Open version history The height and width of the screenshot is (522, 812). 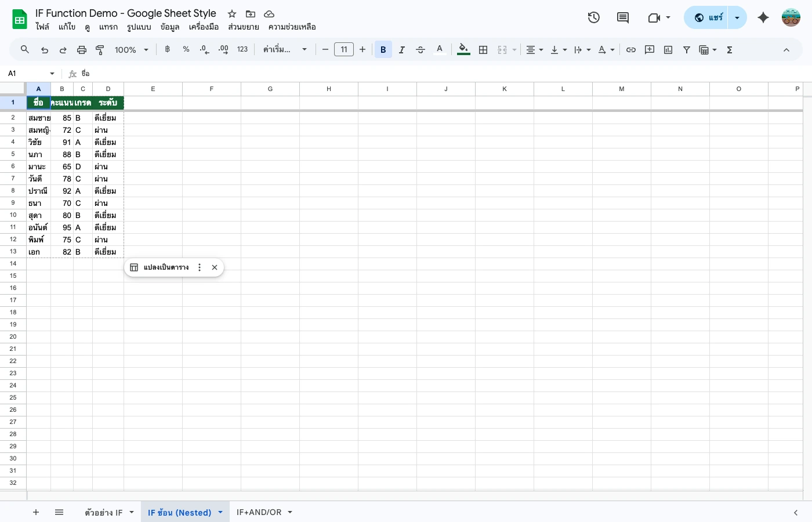[593, 17]
